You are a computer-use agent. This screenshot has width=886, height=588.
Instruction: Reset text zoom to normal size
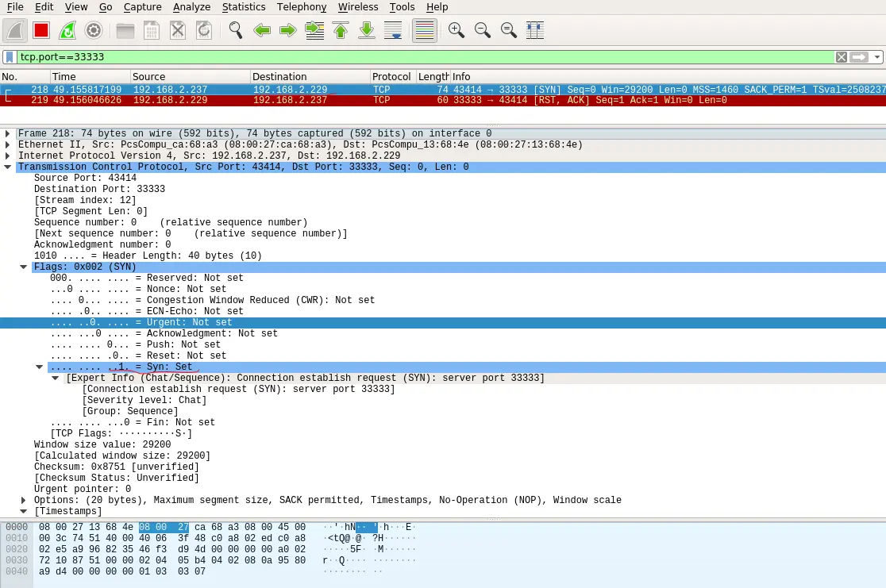tap(509, 30)
